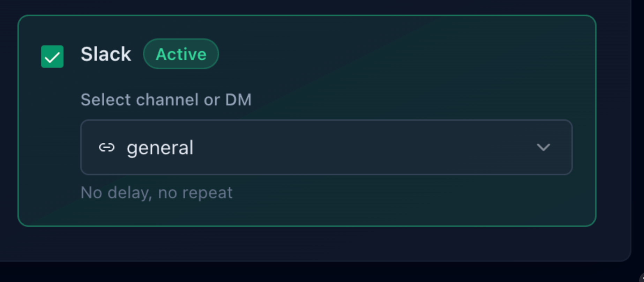Click the chevron arrow in channel selector
Screen dimensions: 644x282
(543, 147)
